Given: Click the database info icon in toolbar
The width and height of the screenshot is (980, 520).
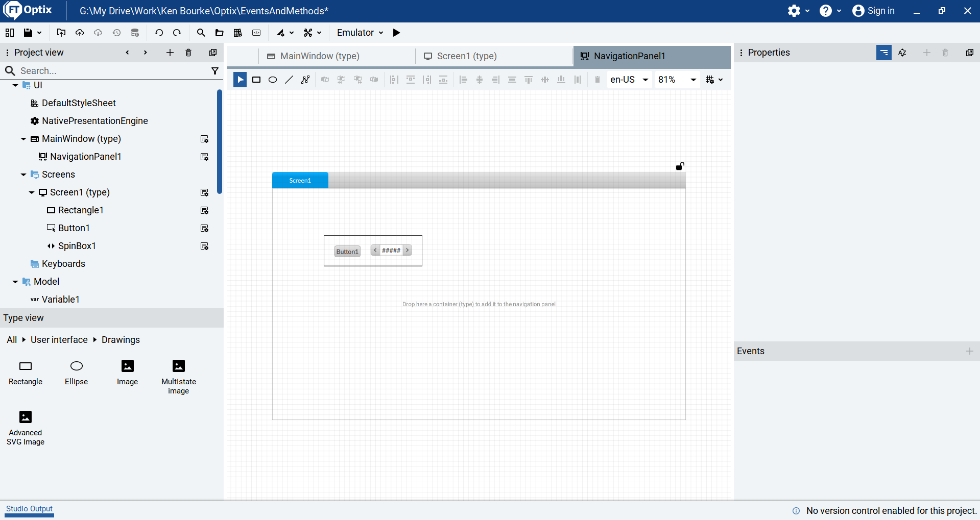Looking at the screenshot, I should coord(135,33).
